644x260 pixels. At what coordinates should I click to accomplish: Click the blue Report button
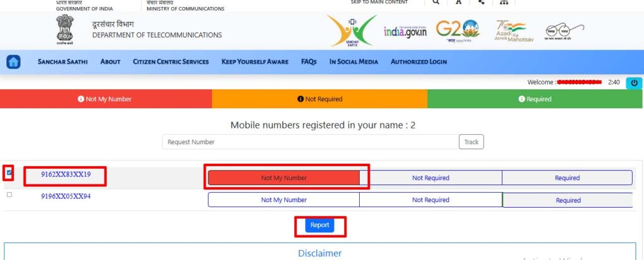pos(319,225)
